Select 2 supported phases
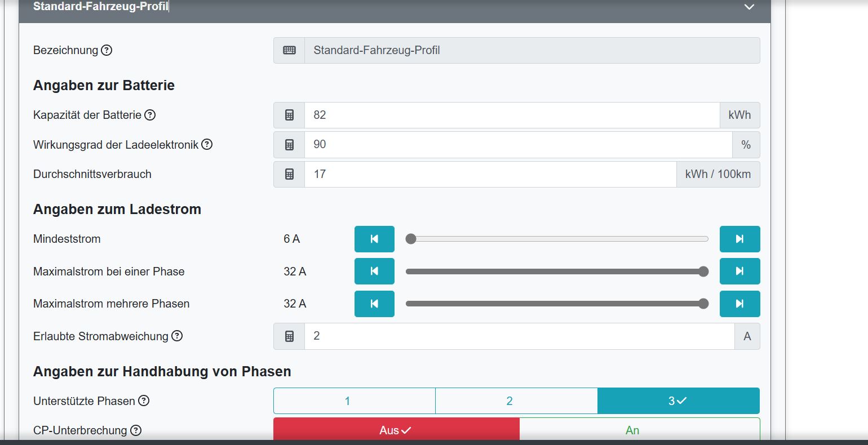This screenshot has width=868, height=445. coord(516,401)
